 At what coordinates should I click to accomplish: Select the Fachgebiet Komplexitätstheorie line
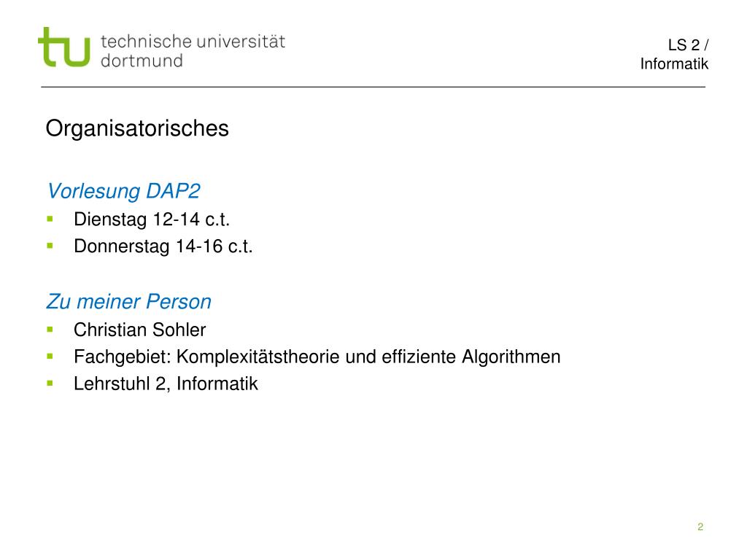click(x=317, y=357)
